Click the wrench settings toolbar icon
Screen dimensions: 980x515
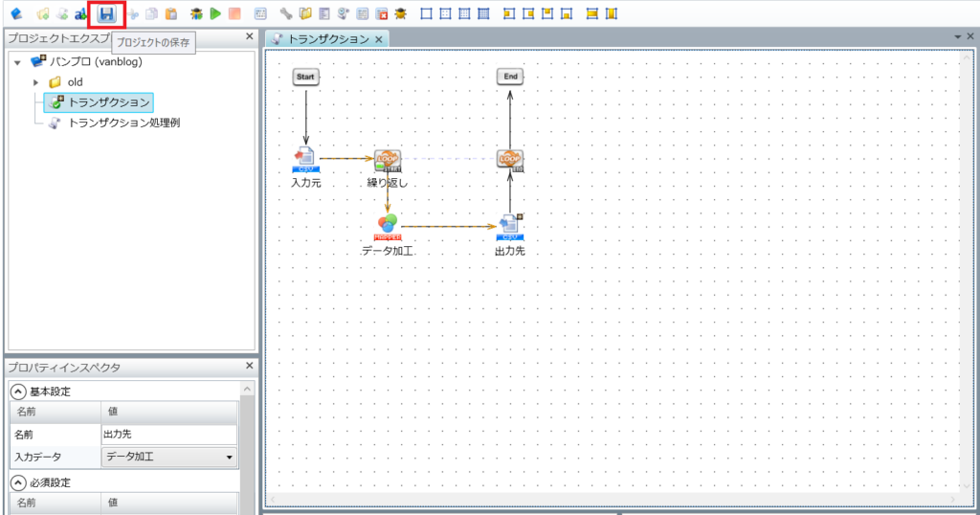pyautogui.click(x=286, y=14)
